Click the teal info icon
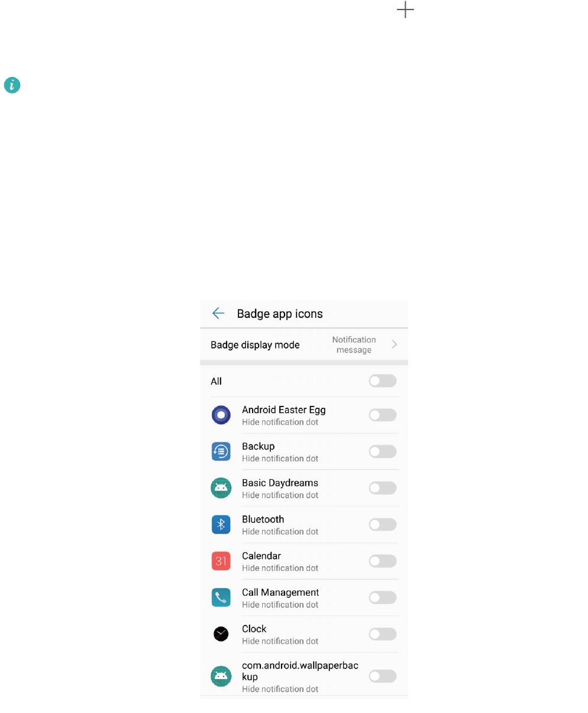The height and width of the screenshot is (713, 588). point(12,86)
